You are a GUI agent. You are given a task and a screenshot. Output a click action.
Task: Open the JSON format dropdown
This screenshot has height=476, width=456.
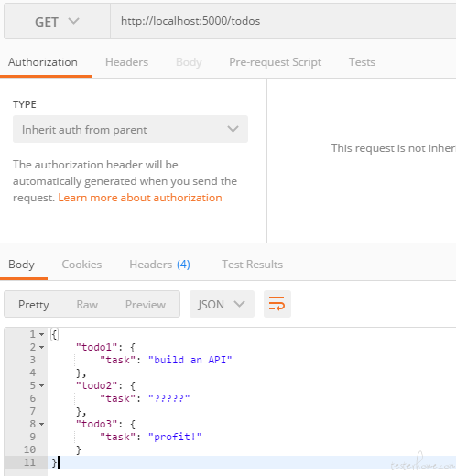[222, 304]
